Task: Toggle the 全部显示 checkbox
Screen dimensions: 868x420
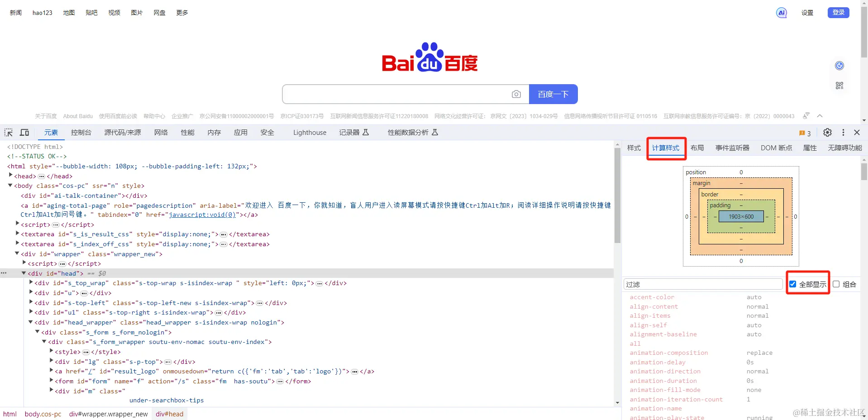Action: click(x=793, y=284)
